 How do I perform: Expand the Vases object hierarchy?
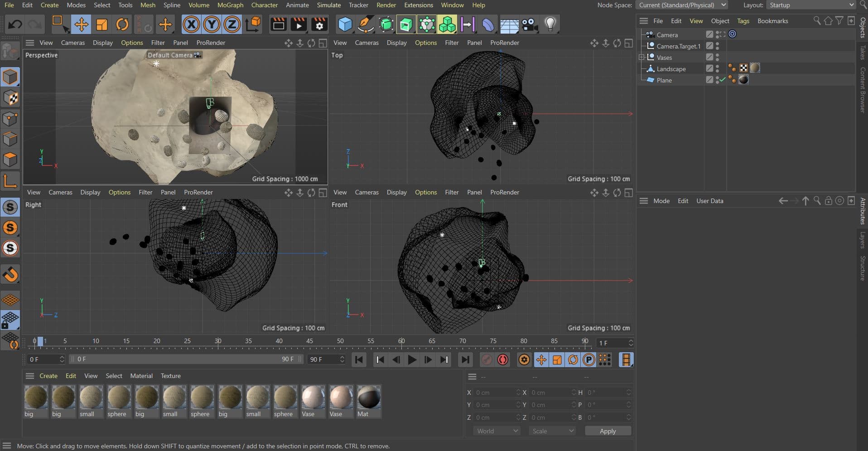pos(641,58)
